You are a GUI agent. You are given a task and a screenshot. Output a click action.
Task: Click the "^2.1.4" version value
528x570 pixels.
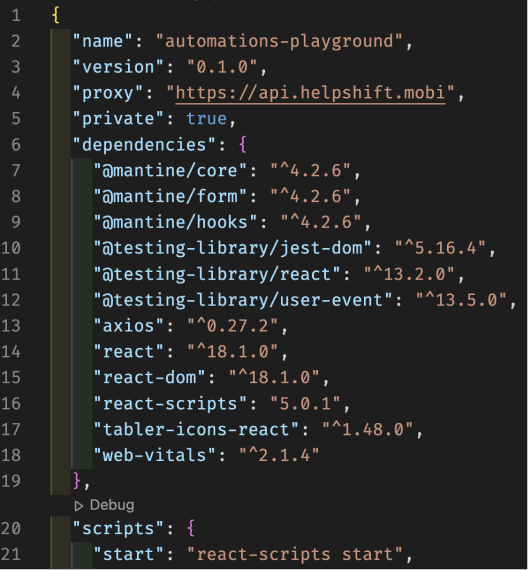279,455
